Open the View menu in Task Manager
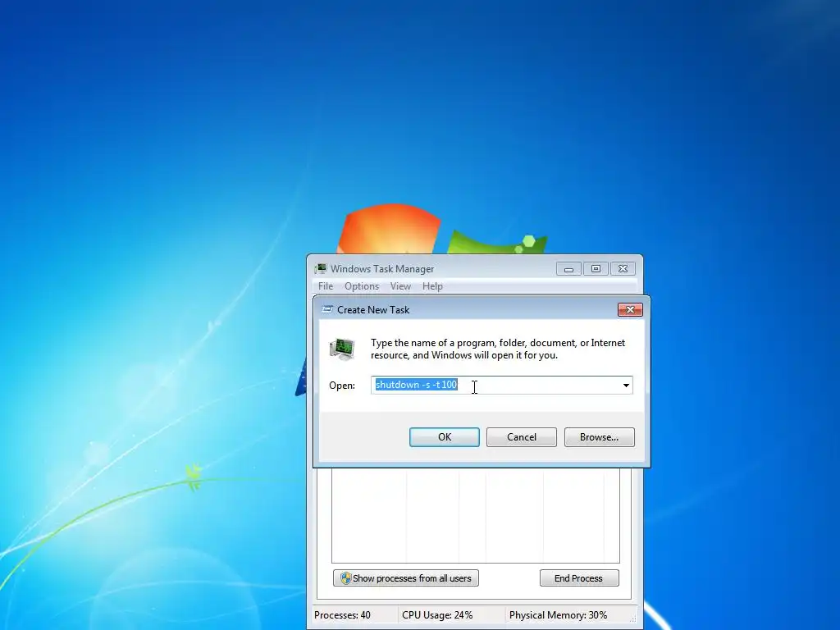Image resolution: width=840 pixels, height=630 pixels. 400,286
